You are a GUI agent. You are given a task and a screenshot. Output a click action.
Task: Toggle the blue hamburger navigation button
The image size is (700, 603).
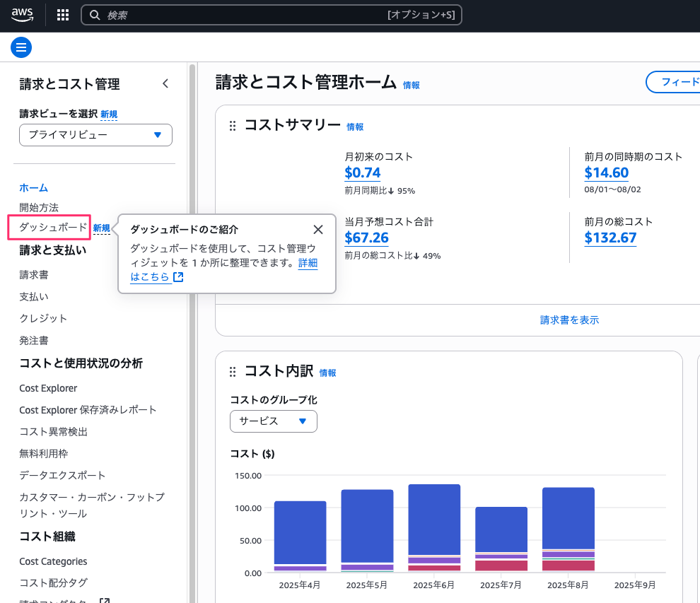(21, 47)
